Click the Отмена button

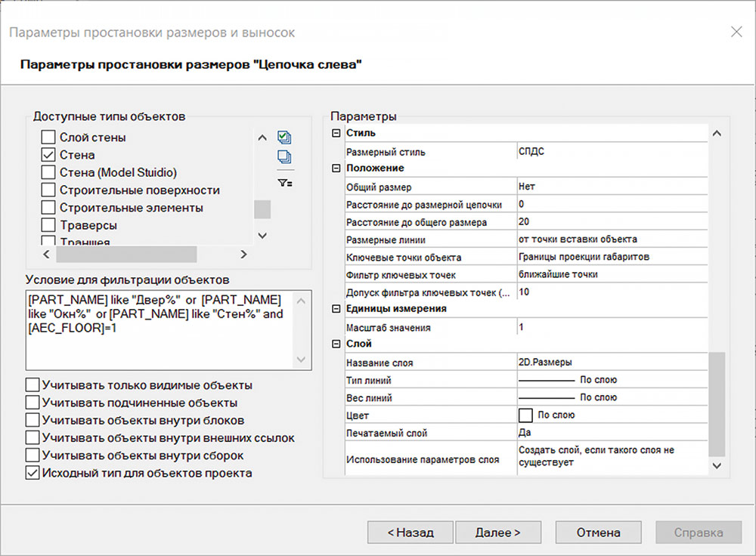(x=598, y=533)
